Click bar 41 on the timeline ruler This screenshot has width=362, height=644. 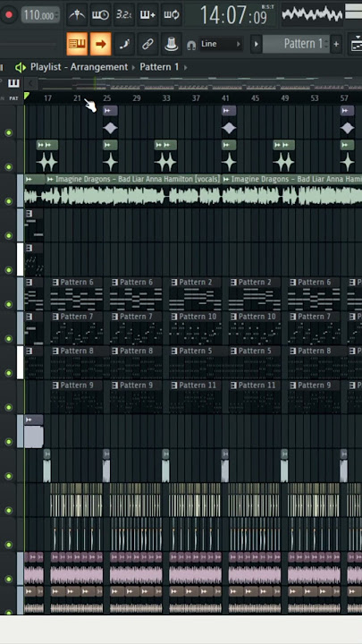click(x=225, y=98)
